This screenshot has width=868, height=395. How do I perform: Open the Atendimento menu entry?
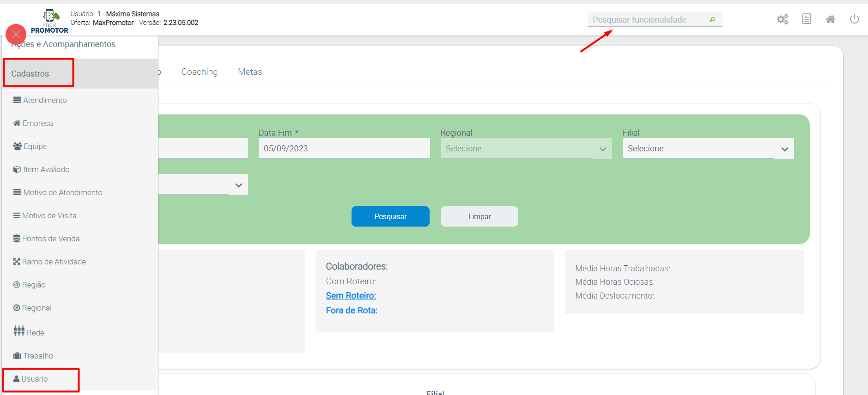pyautogui.click(x=45, y=100)
